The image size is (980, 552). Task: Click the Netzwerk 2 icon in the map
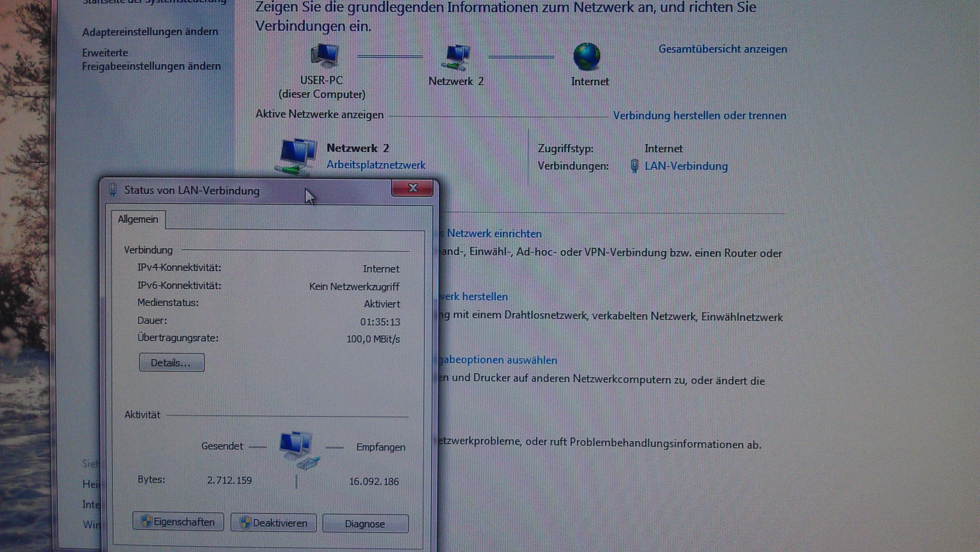[456, 57]
